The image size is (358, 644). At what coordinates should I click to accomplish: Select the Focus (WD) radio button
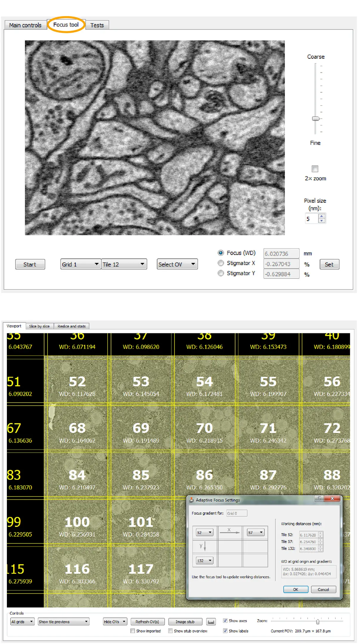[221, 253]
